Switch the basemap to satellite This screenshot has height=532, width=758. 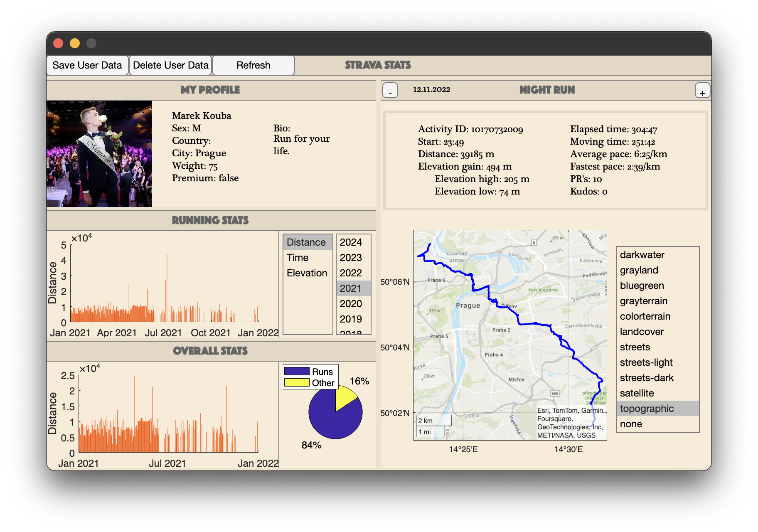pos(637,393)
